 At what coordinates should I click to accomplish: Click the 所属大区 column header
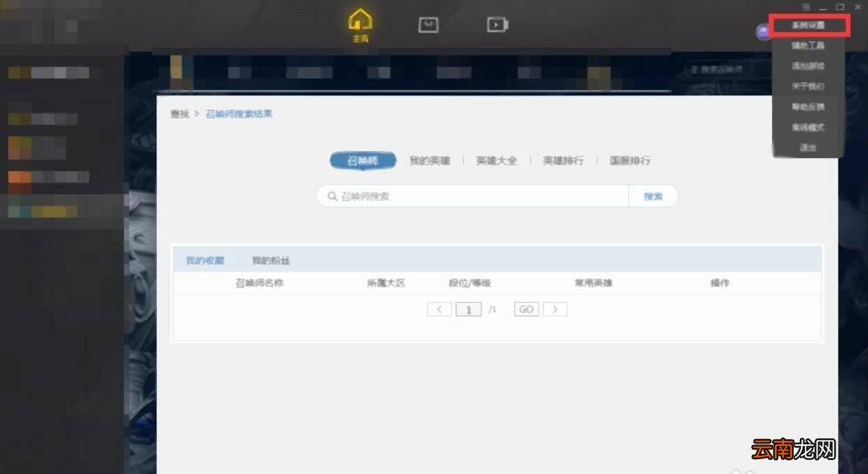(x=386, y=283)
